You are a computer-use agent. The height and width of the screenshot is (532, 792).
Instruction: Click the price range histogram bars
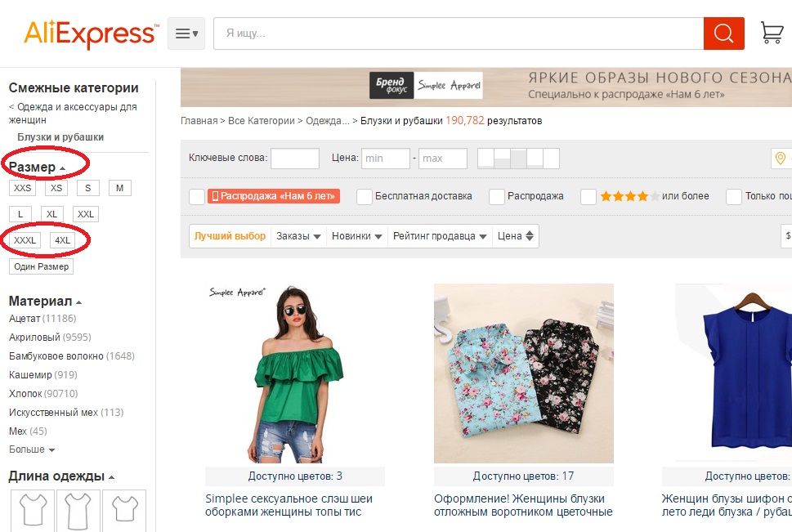518,159
